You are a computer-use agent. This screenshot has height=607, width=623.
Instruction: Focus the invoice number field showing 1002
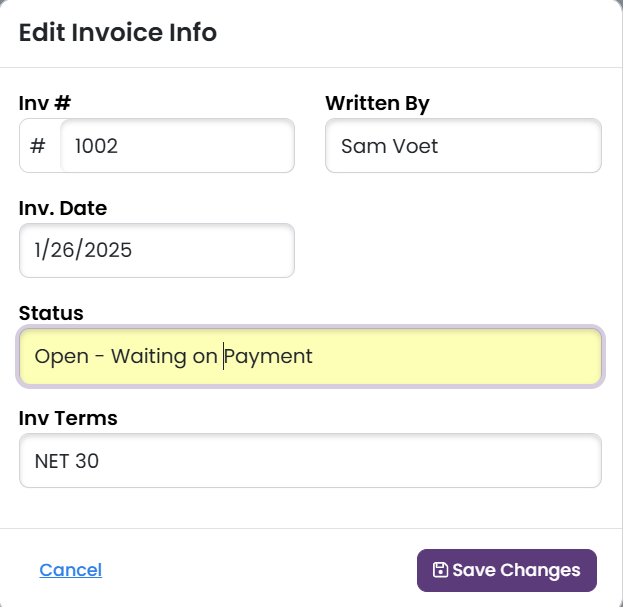click(x=177, y=145)
